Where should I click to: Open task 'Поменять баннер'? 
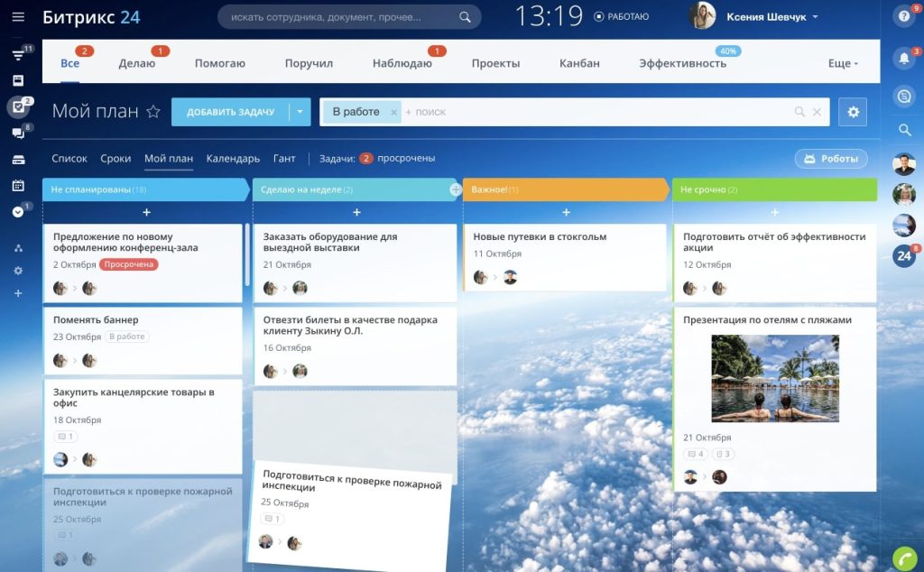96,320
